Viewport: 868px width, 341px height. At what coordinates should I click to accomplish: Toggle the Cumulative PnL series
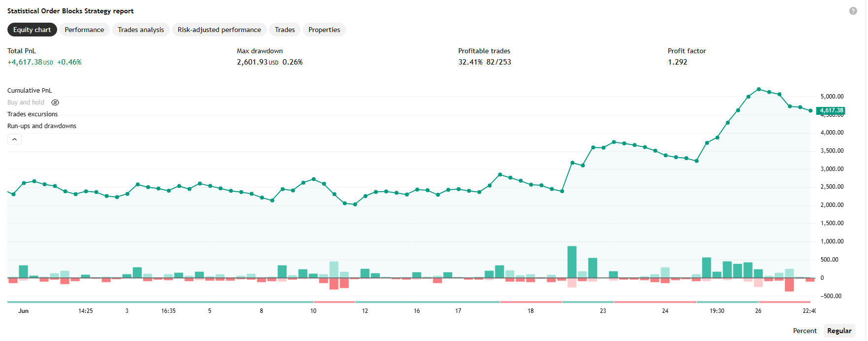30,91
